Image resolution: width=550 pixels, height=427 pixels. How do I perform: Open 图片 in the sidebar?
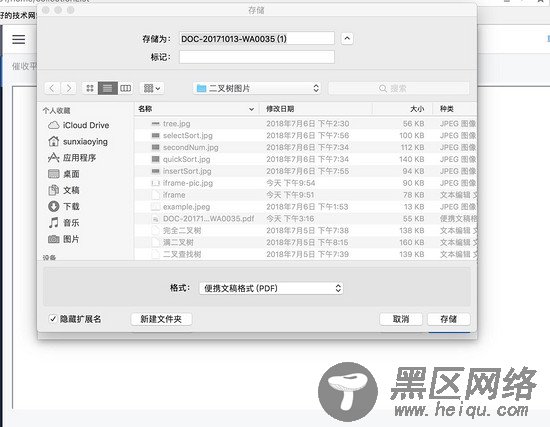pyautogui.click(x=63, y=239)
